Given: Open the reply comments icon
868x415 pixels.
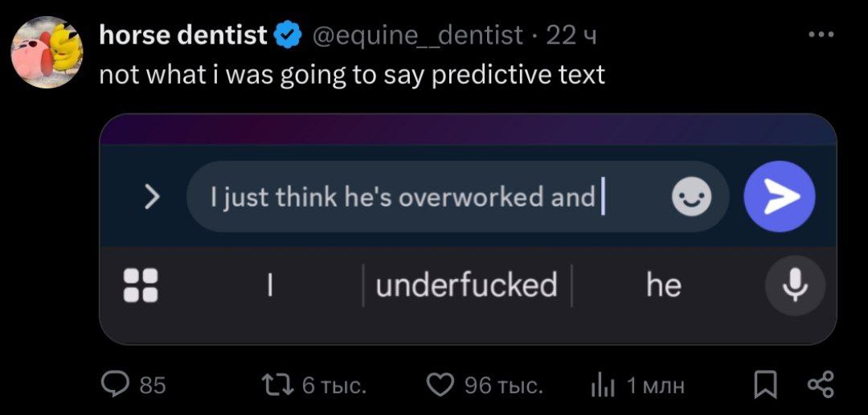Looking at the screenshot, I should (115, 386).
